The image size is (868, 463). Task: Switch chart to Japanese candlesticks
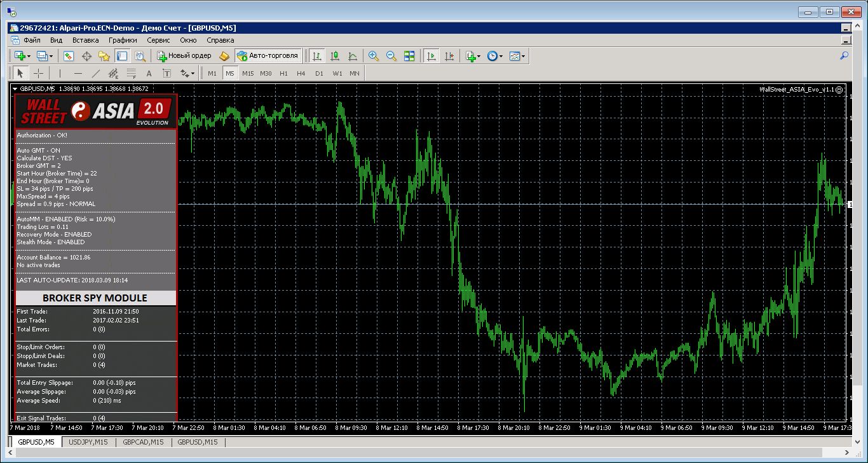tap(334, 56)
